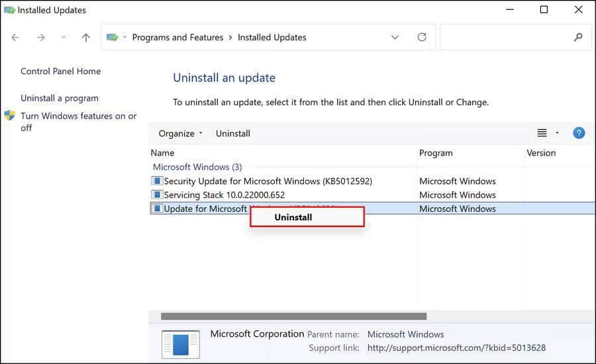Open Control Panel Home link

tap(61, 71)
